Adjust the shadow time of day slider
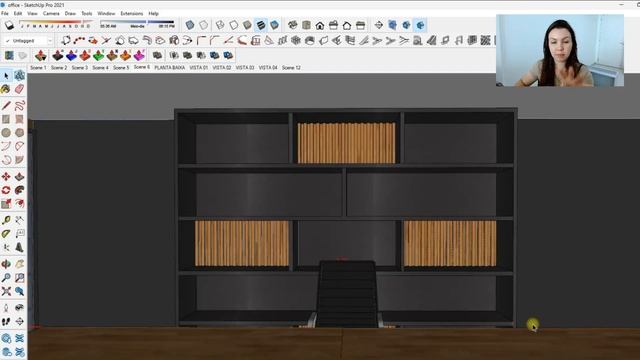The image size is (640, 360). click(x=137, y=24)
